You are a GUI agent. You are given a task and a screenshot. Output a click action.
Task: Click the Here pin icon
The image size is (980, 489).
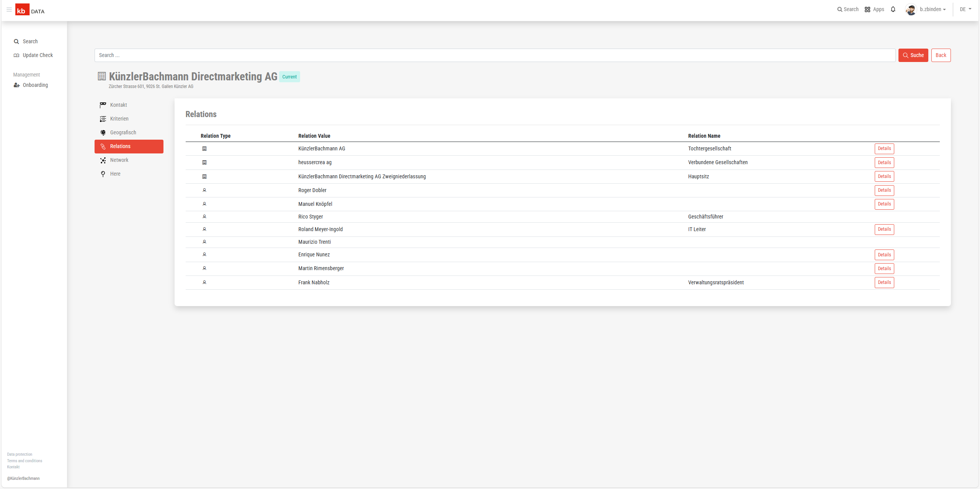[x=103, y=174]
